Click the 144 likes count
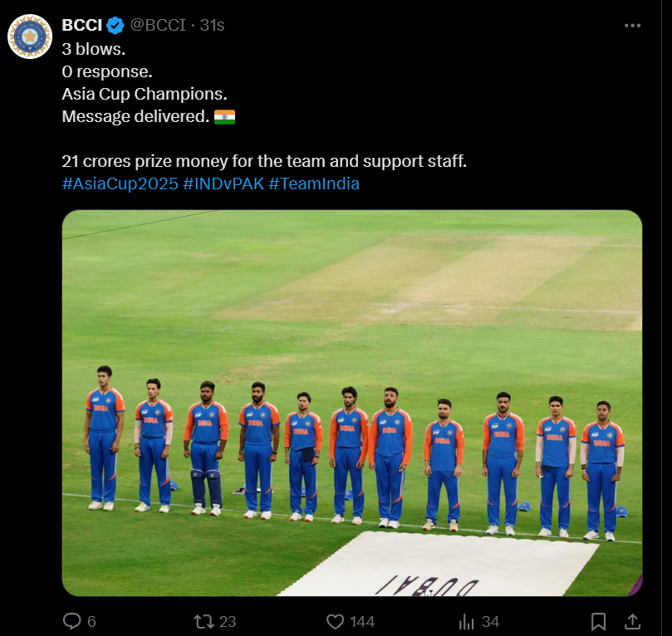Screen dimensions: 672x636 tap(361, 621)
